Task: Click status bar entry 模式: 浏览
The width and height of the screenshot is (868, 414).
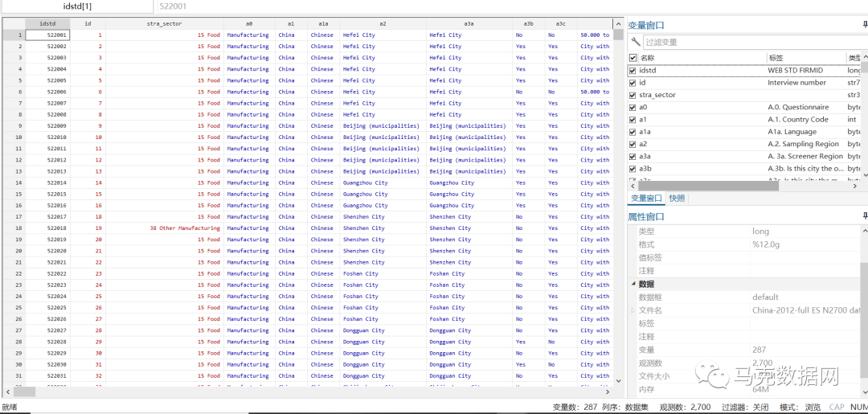Action: (800, 407)
